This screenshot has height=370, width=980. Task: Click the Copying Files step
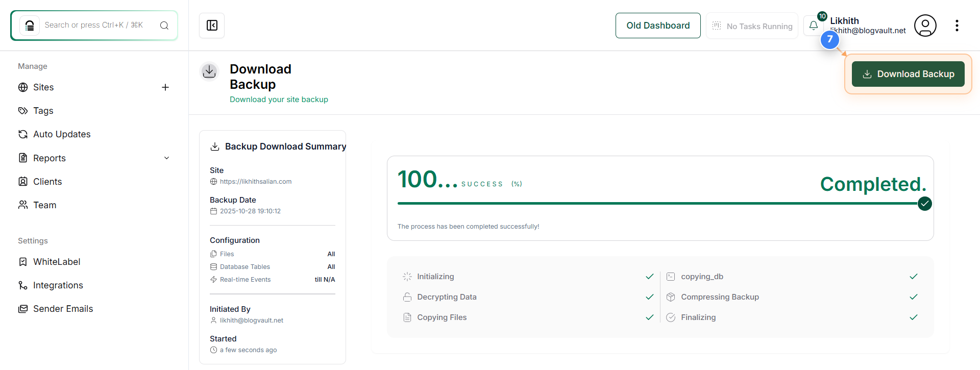tap(442, 317)
